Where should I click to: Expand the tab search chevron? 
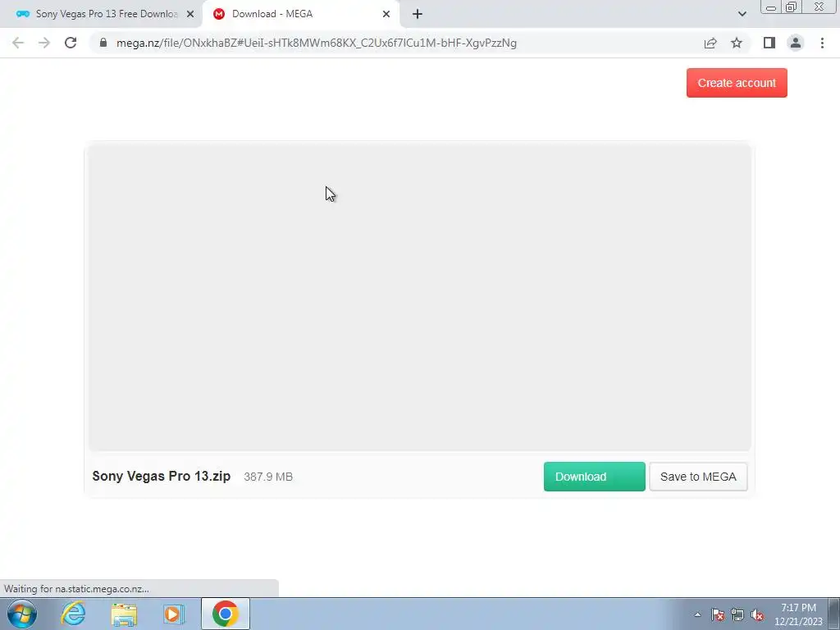click(x=742, y=14)
